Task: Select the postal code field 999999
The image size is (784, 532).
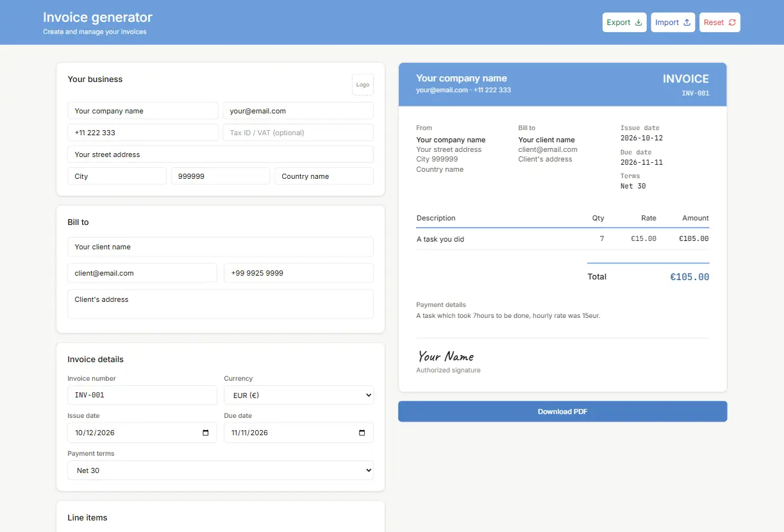Action: coord(221,176)
